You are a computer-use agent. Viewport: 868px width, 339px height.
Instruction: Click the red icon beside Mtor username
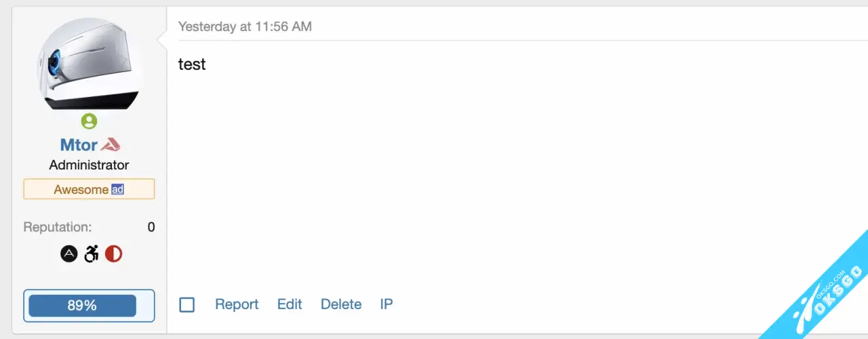(110, 144)
